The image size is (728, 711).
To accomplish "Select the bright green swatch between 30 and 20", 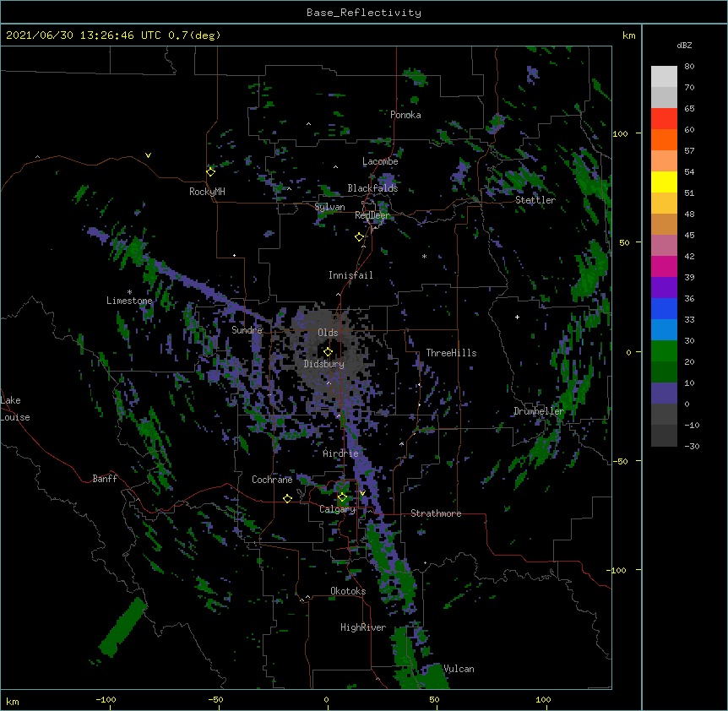I will coord(664,351).
